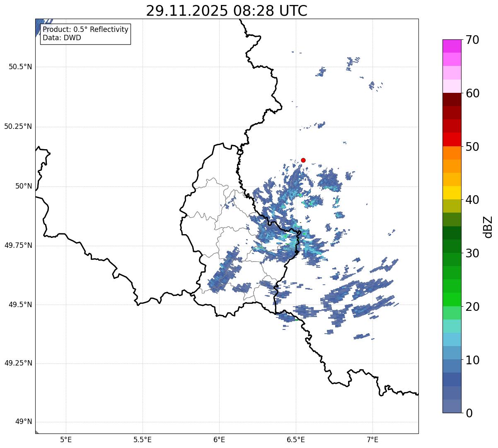
Task: Click colorbar tick label 10
Action: (472, 360)
